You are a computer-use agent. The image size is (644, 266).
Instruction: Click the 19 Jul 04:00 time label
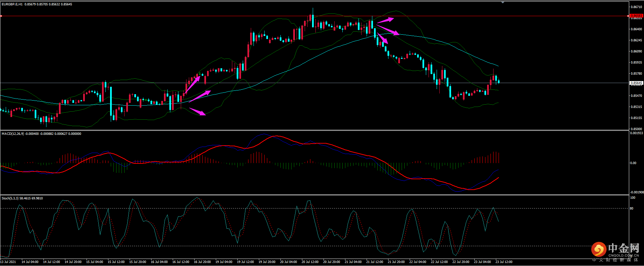[x=224, y=262]
